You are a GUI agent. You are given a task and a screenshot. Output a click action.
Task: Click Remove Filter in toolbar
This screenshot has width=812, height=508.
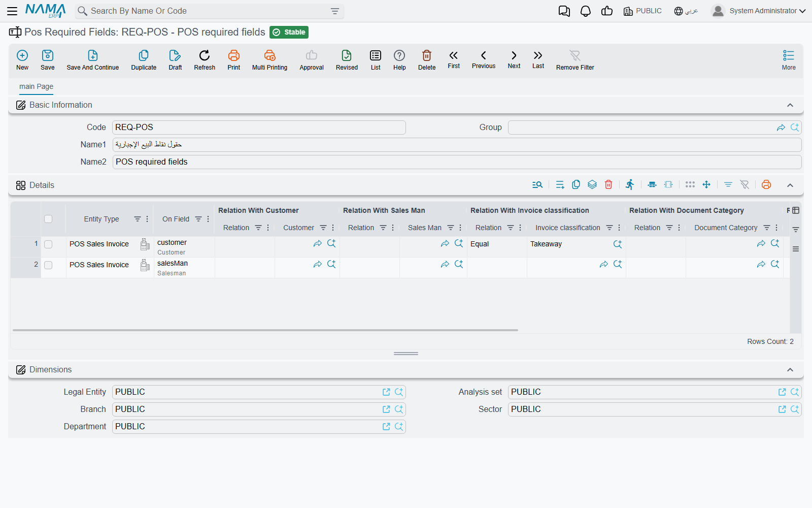pyautogui.click(x=575, y=60)
